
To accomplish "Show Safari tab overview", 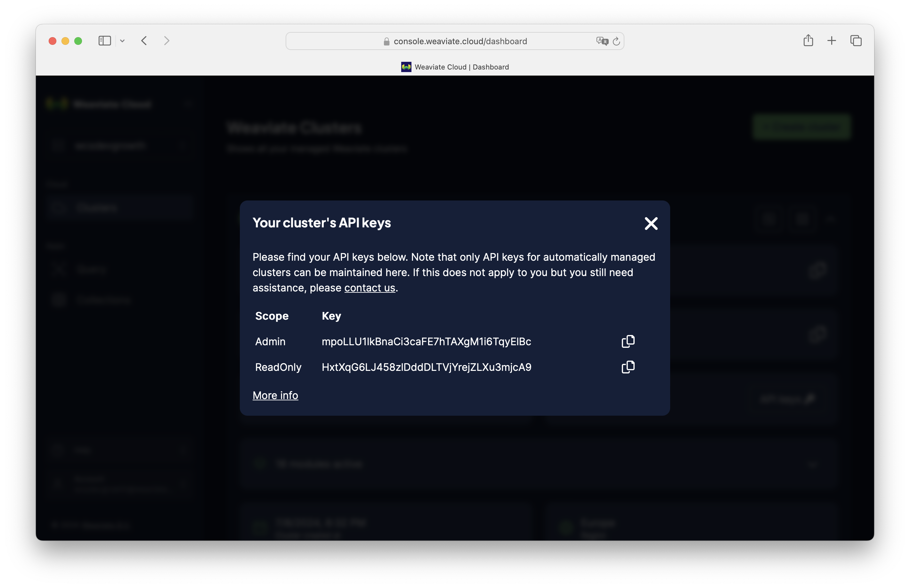I will [856, 40].
